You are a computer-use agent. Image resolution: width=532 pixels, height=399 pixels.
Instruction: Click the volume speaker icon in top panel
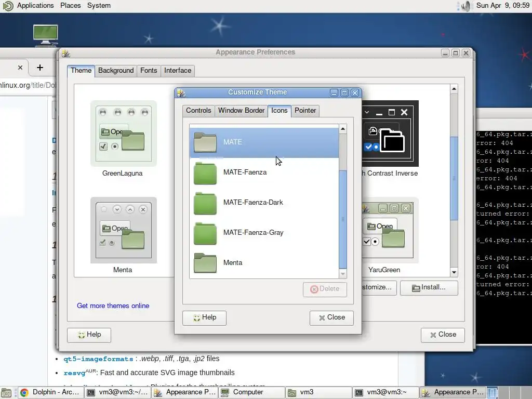pyautogui.click(x=467, y=6)
